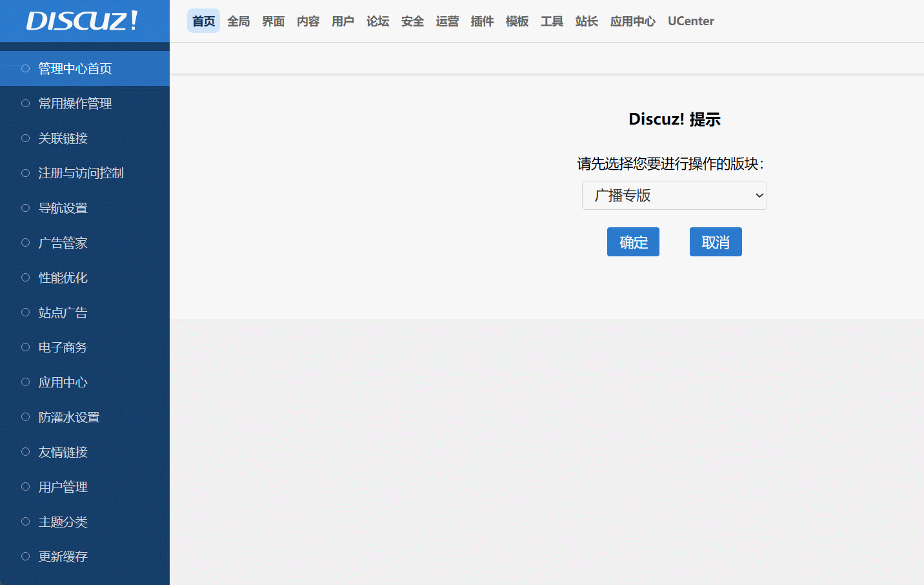Open 电子商务 in the sidebar
The image size is (924, 585).
click(85, 347)
